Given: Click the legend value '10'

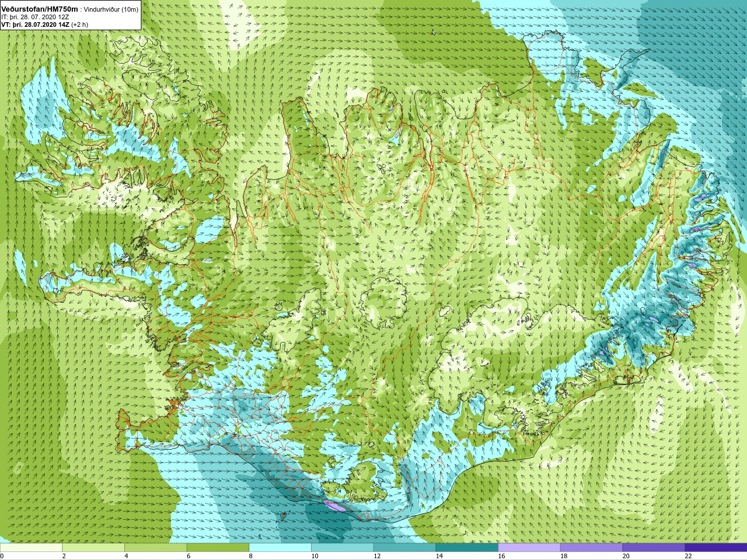Looking at the screenshot, I should (315, 556).
